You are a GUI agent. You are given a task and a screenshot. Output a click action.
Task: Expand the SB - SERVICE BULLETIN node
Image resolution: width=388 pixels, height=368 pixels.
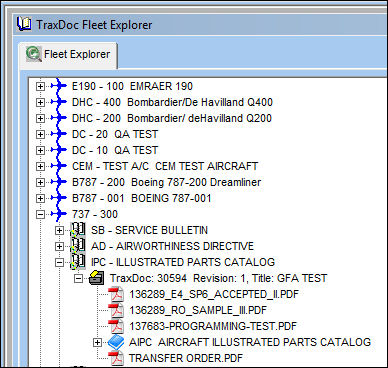pos(59,230)
